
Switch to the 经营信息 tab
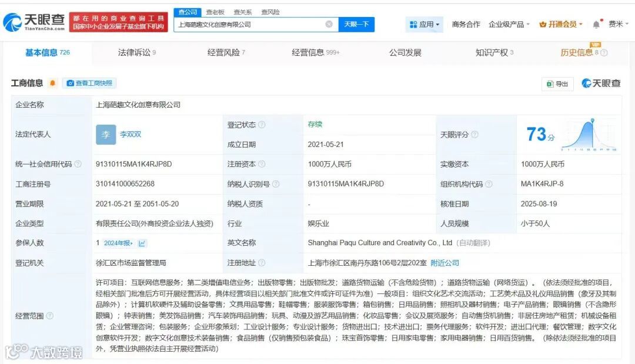(x=316, y=53)
